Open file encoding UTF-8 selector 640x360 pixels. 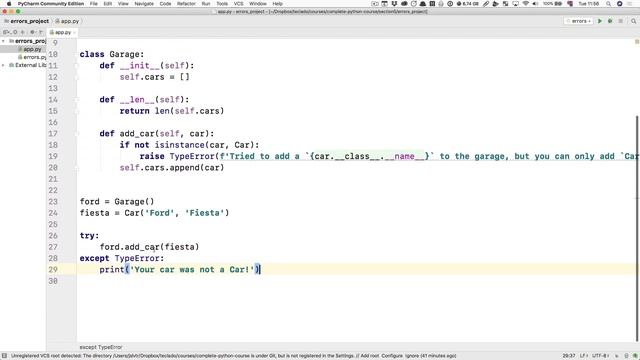pos(600,356)
